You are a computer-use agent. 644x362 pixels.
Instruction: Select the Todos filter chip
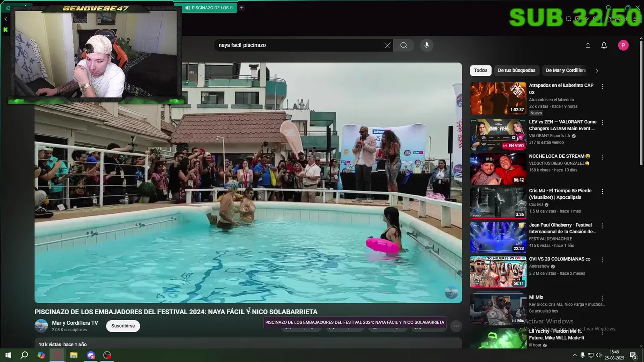tap(480, 70)
